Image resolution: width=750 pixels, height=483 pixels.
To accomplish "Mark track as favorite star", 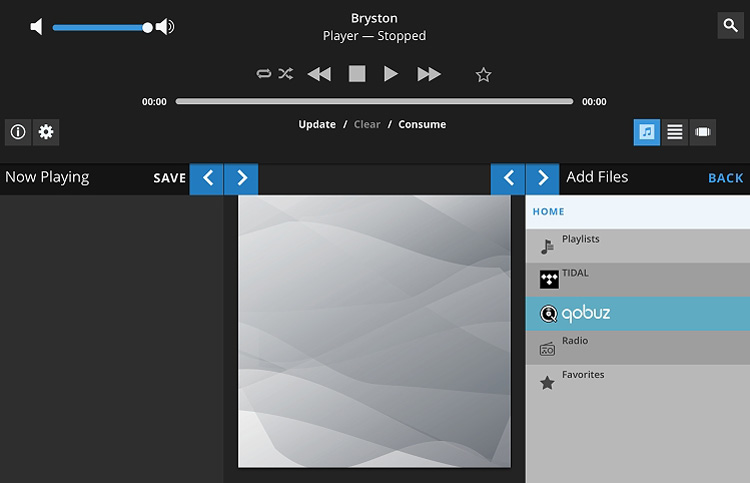I will 484,74.
